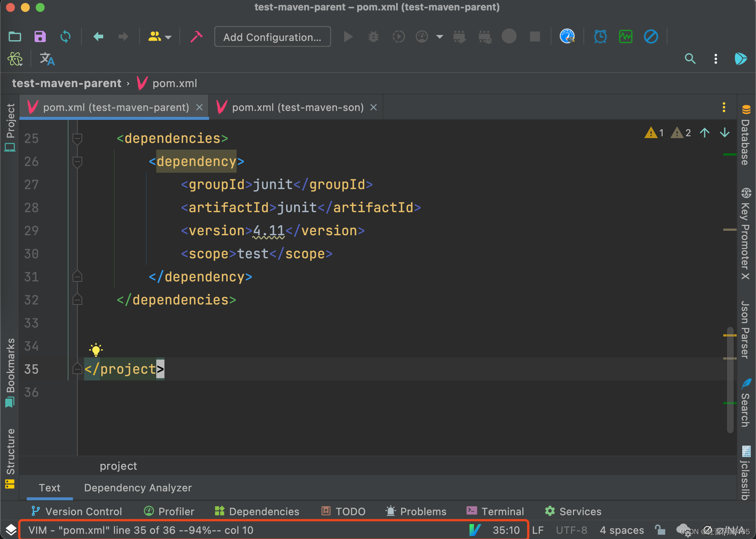The width and height of the screenshot is (756, 539).
Task: Switch to the Dependency Analyzer tab
Action: 138,488
